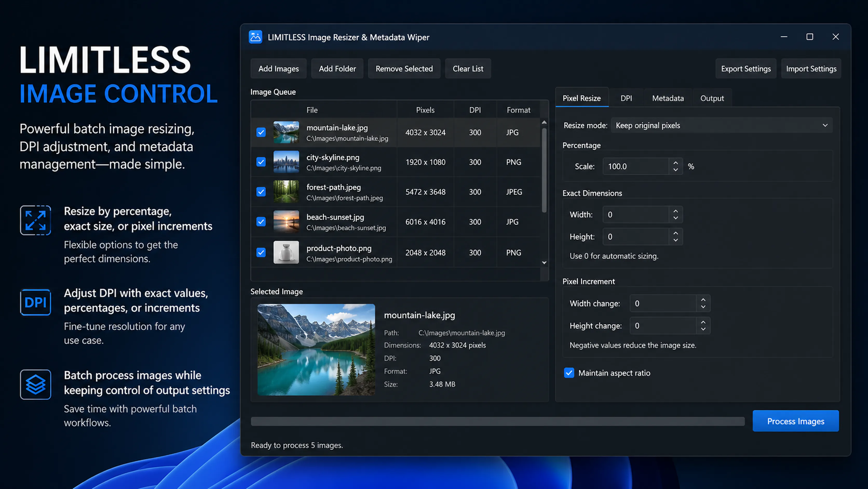Increase Width change with up arrow

pyautogui.click(x=703, y=300)
